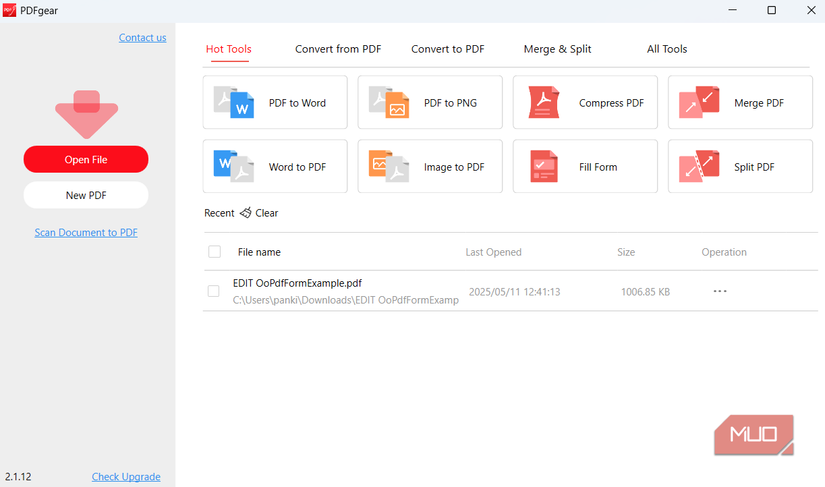Check the box for EDIT OoPdfFormExample.pdf
Viewport: 825px width, 487px height.
(214, 291)
